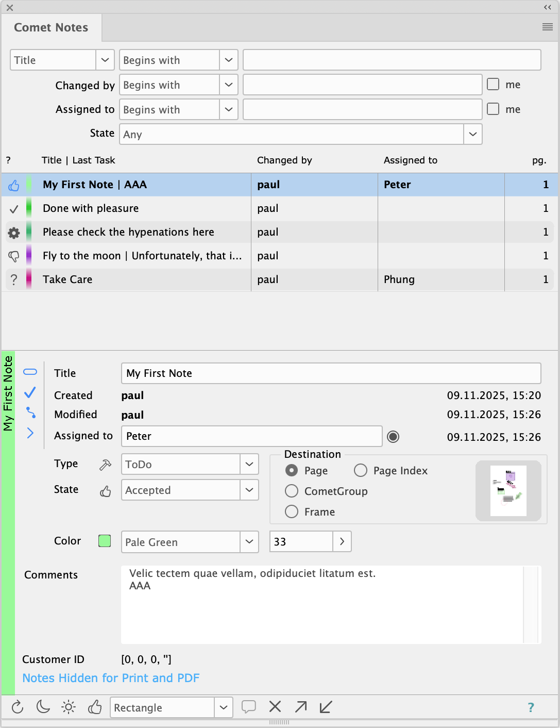
Task: Click Notes Hidden for Print and PDF
Action: 111,678
